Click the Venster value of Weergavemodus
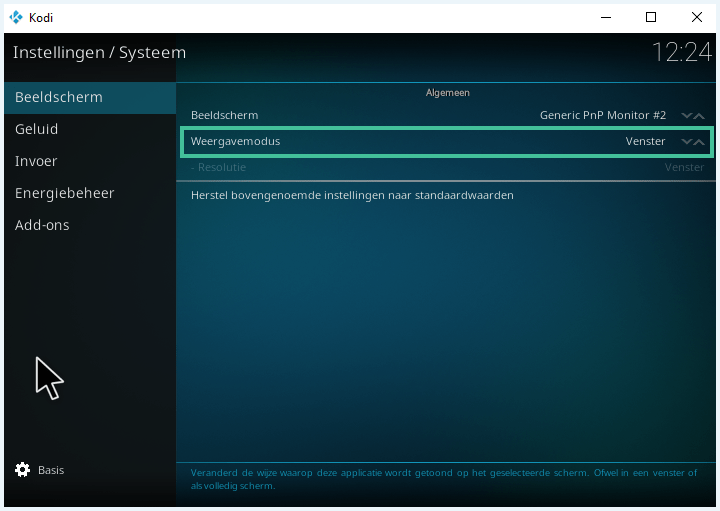This screenshot has width=720, height=511. (645, 141)
